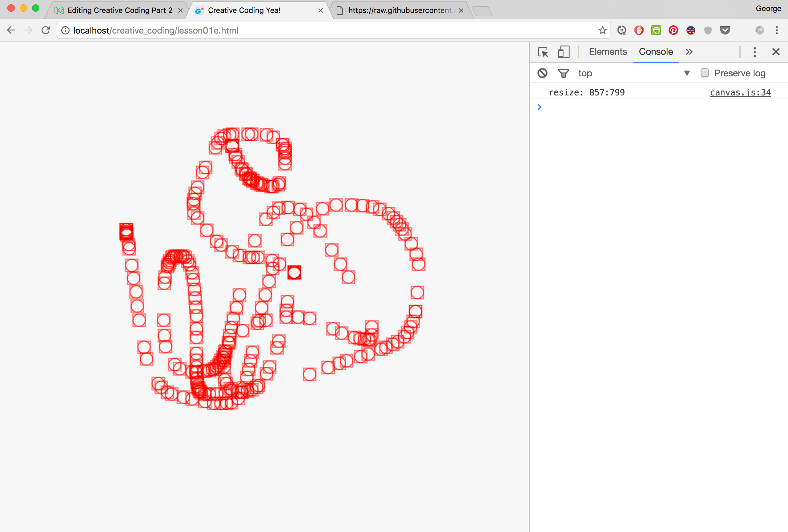Open the DevTools three-dot menu
788x532 pixels.
pyautogui.click(x=754, y=52)
